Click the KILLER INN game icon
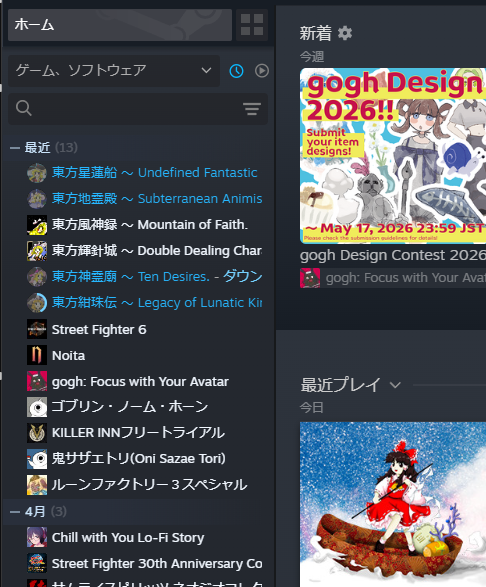 coord(37,433)
